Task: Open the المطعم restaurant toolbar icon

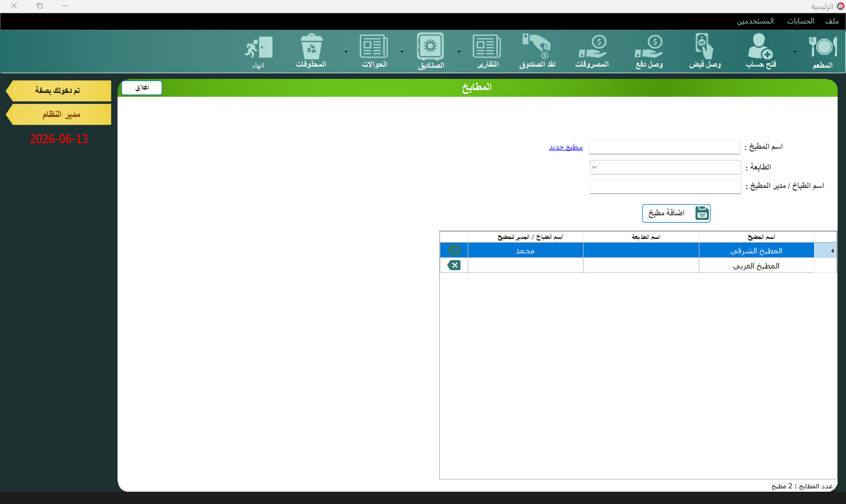Action: 822,51
